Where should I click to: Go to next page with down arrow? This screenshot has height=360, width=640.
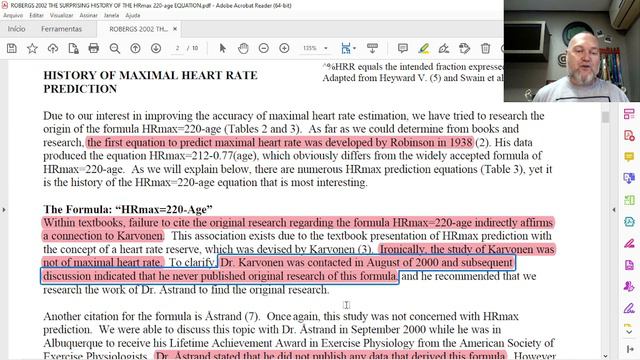[156, 49]
